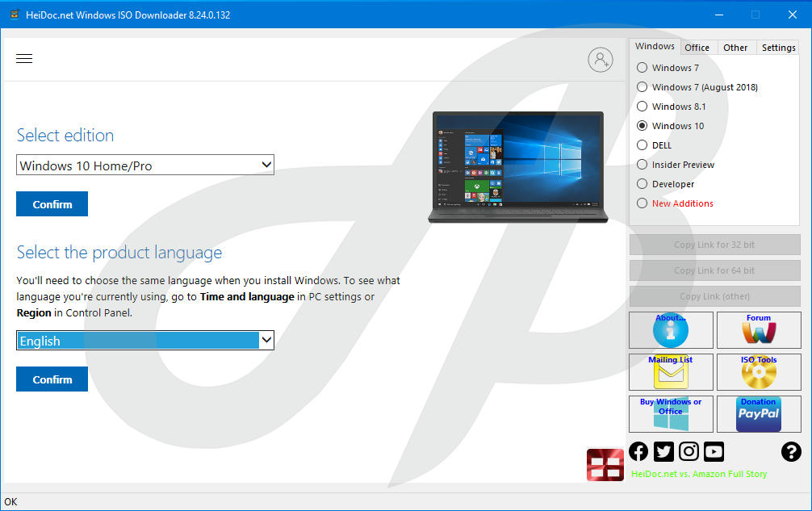Select the Windows 8.1 radio button
This screenshot has width=812, height=511.
642,106
